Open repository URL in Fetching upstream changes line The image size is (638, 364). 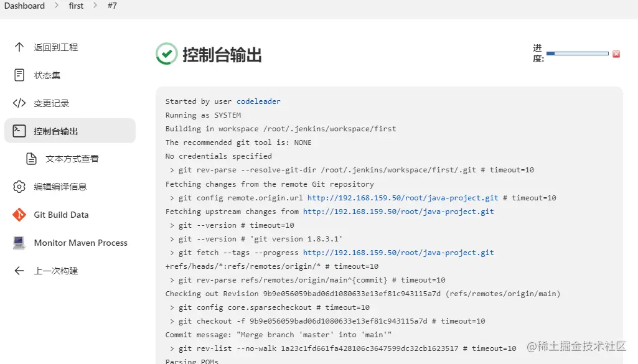tap(398, 212)
